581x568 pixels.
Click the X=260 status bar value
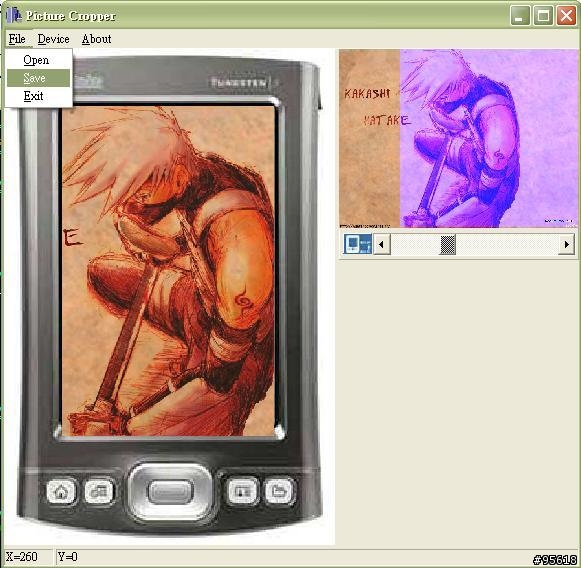click(22, 557)
